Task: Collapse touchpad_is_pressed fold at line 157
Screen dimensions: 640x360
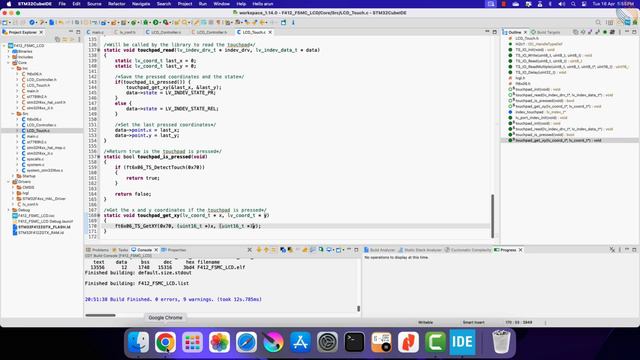Action: click(99, 157)
